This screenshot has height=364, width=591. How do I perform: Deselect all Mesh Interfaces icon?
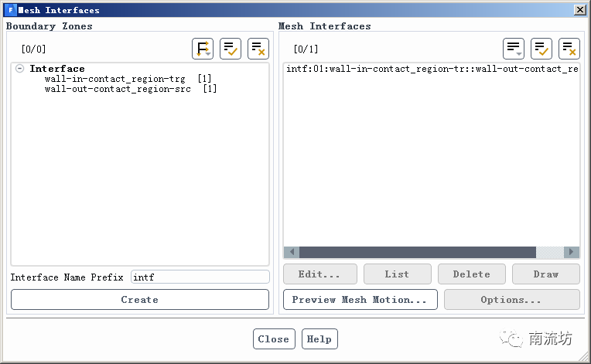[x=569, y=49]
